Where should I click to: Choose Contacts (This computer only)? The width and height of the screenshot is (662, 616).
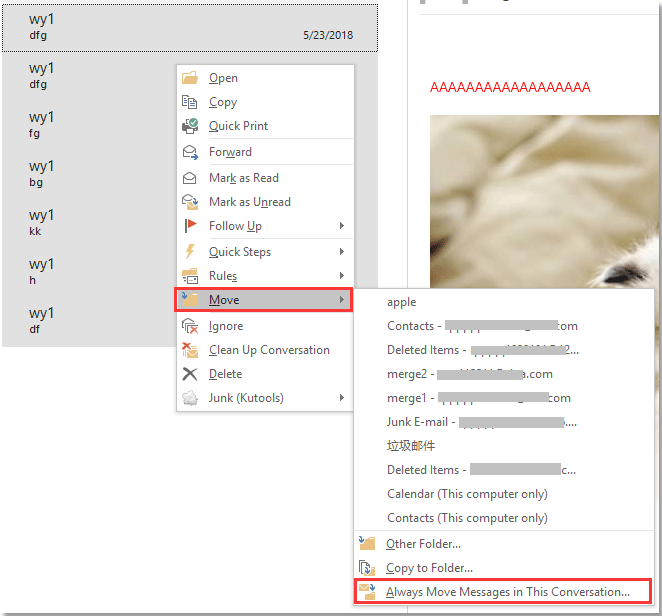click(504, 518)
